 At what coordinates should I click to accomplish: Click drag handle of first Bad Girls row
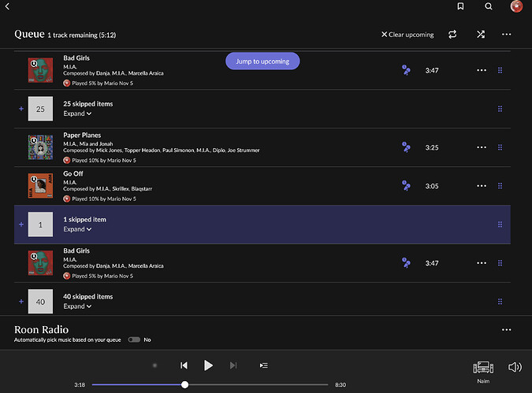[x=500, y=70]
